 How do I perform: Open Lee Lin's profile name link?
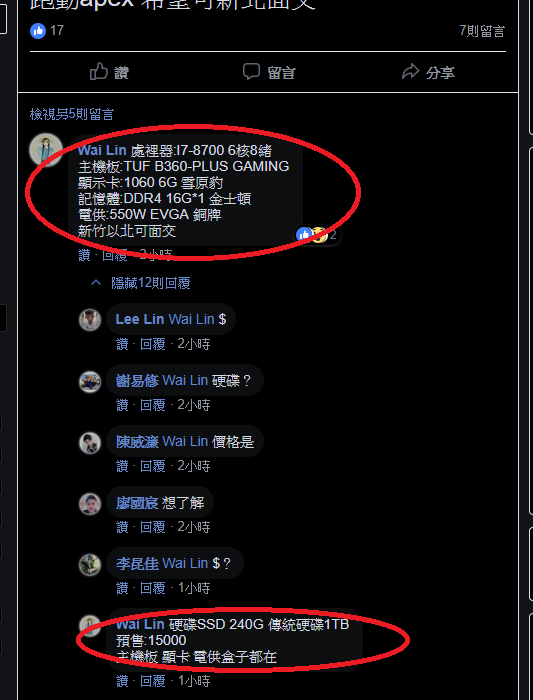point(140,319)
